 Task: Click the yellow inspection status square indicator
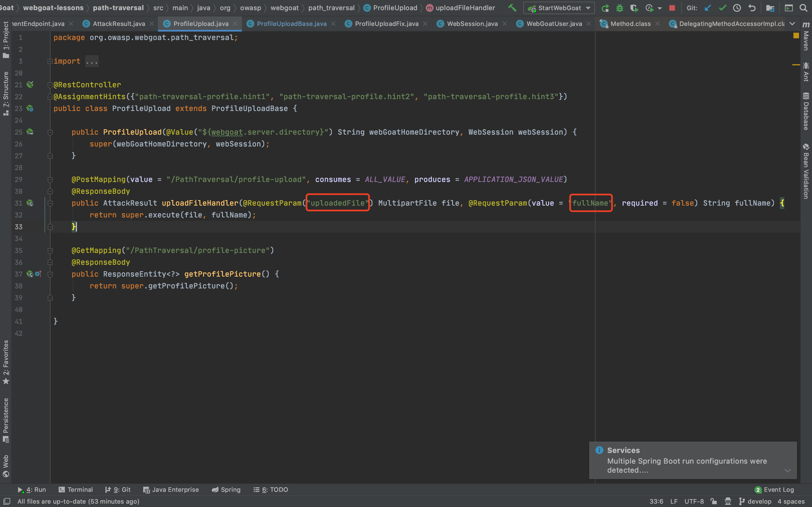[796, 35]
